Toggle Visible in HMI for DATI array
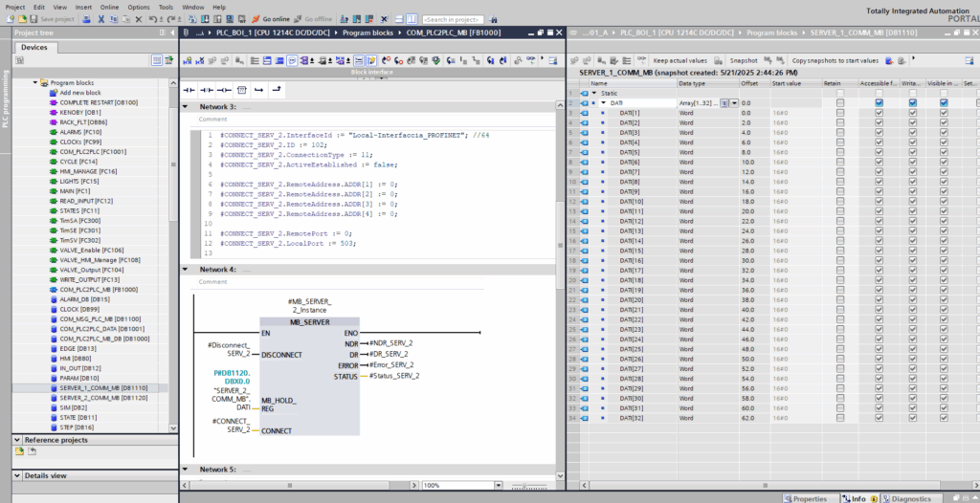Screen dimensions: 980x503 944,103
